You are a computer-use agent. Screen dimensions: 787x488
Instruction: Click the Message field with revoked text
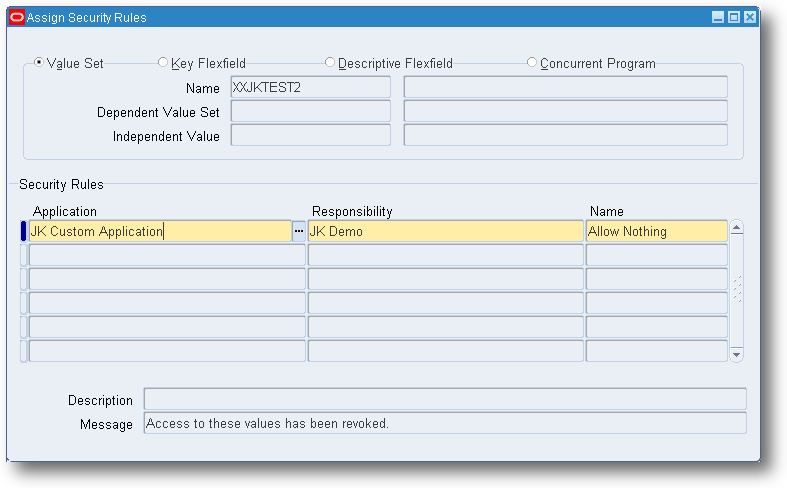[445, 423]
